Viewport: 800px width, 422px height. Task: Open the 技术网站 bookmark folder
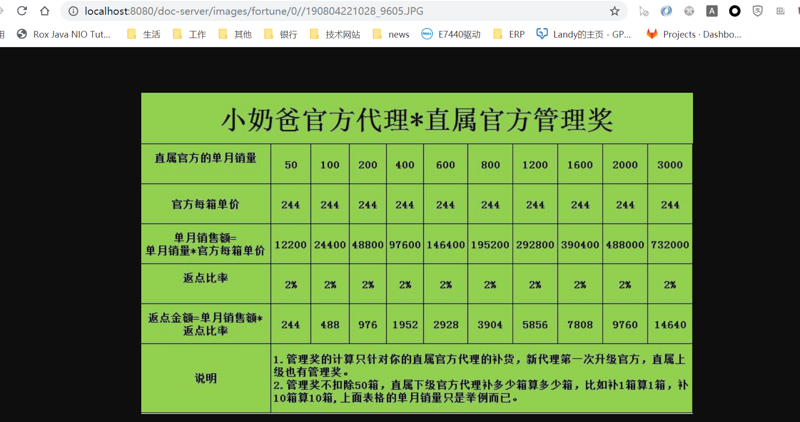(x=335, y=34)
